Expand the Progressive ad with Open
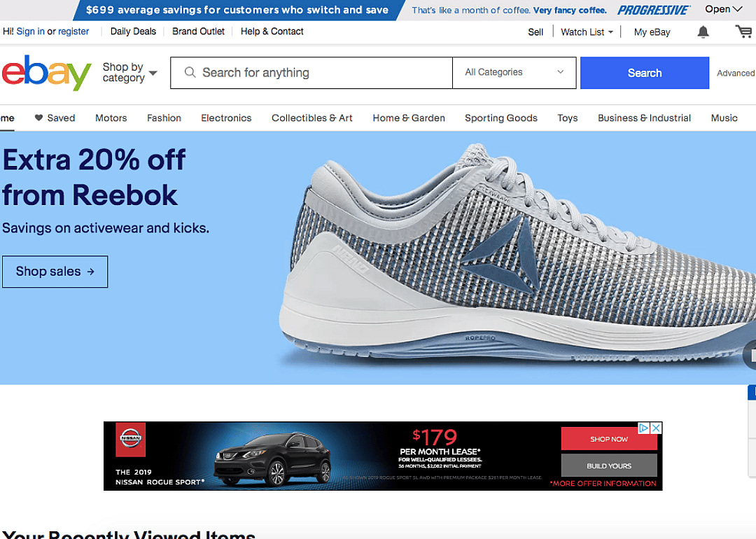The height and width of the screenshot is (539, 756). pos(723,9)
